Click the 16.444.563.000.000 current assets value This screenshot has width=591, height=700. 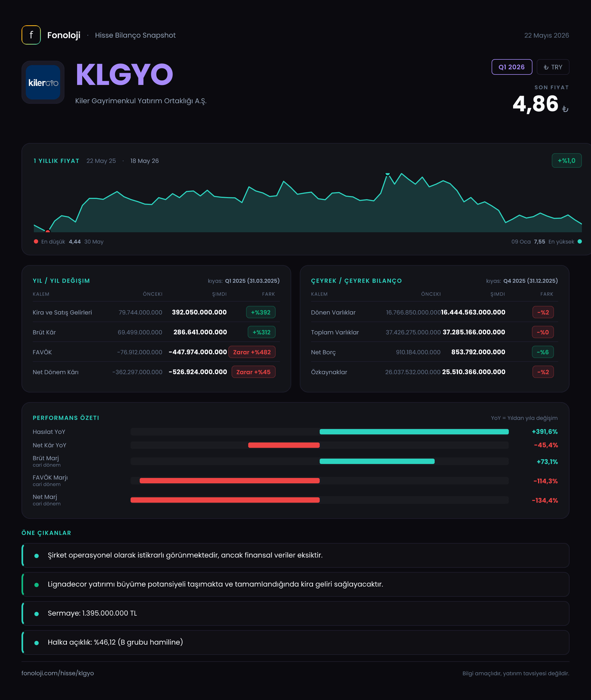(x=473, y=312)
